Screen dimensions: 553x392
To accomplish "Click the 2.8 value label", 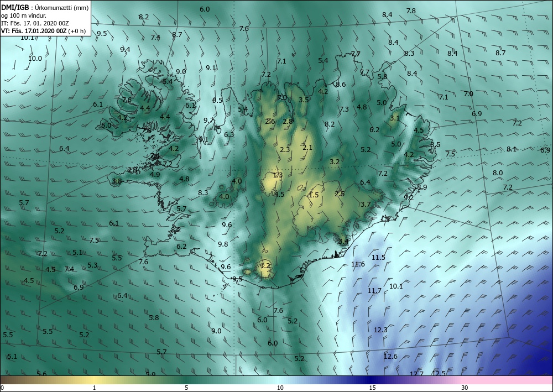I will pyautogui.click(x=288, y=121).
